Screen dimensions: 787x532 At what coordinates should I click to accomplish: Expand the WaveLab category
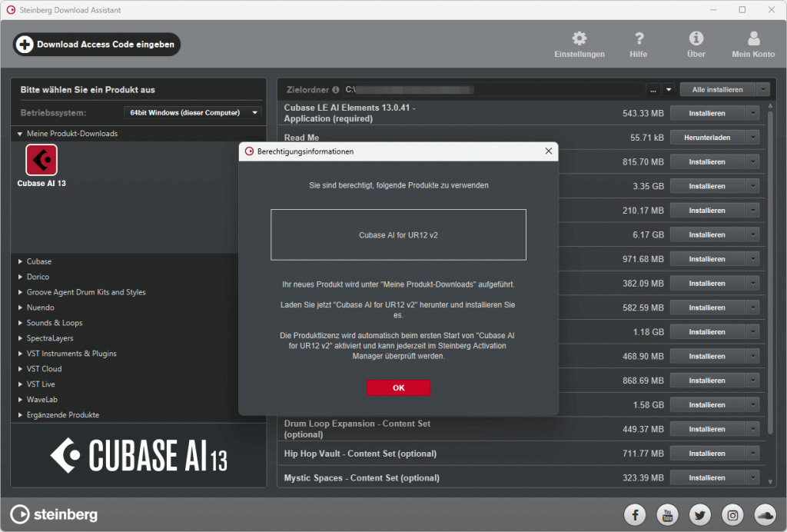point(20,400)
